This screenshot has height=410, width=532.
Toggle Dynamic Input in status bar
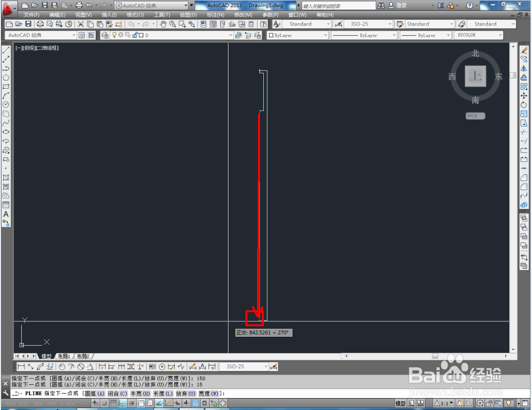point(177,403)
